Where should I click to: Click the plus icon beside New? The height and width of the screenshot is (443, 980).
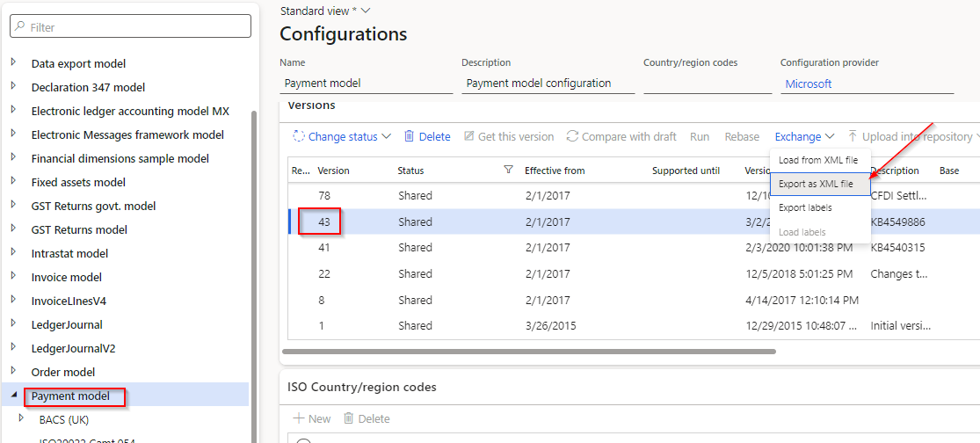coord(299,418)
